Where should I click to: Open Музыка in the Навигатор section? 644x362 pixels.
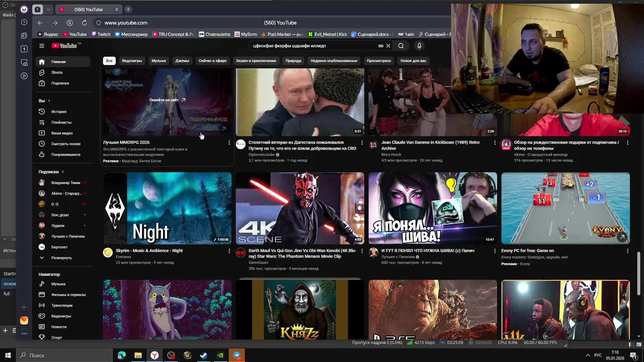coord(63,284)
